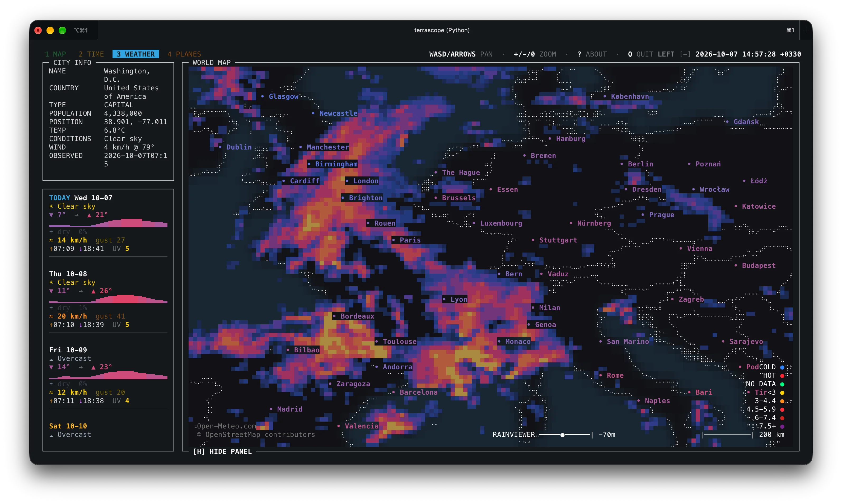Click the Budapest city marker
842x504 pixels.
pyautogui.click(x=755, y=265)
